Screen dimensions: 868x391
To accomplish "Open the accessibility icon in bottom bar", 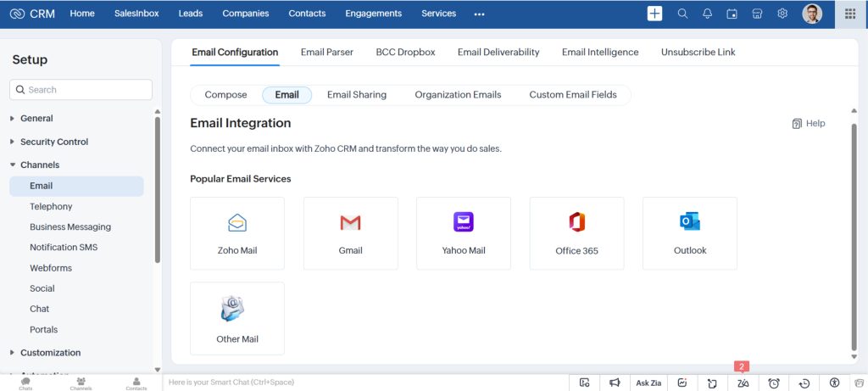I will click(835, 383).
